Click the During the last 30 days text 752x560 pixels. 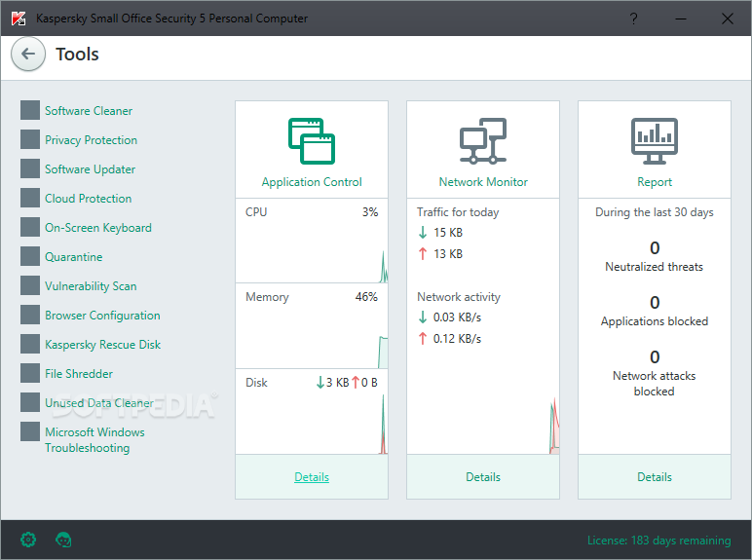point(655,212)
